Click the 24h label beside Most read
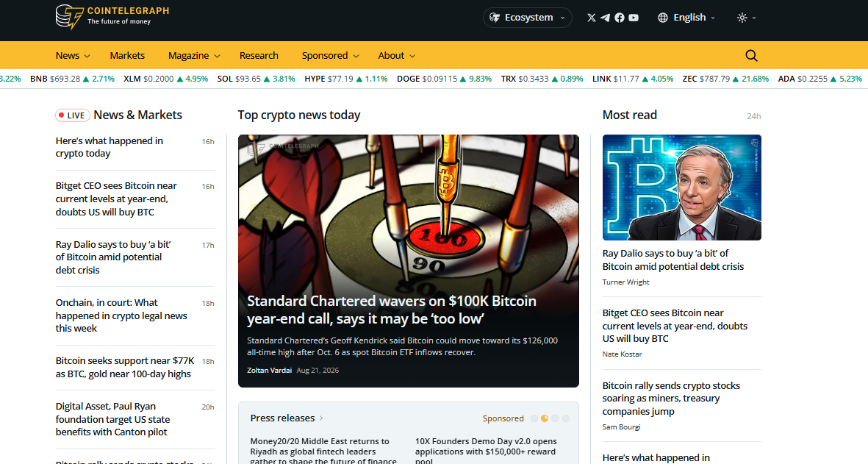This screenshot has width=868, height=464. pyautogui.click(x=753, y=116)
